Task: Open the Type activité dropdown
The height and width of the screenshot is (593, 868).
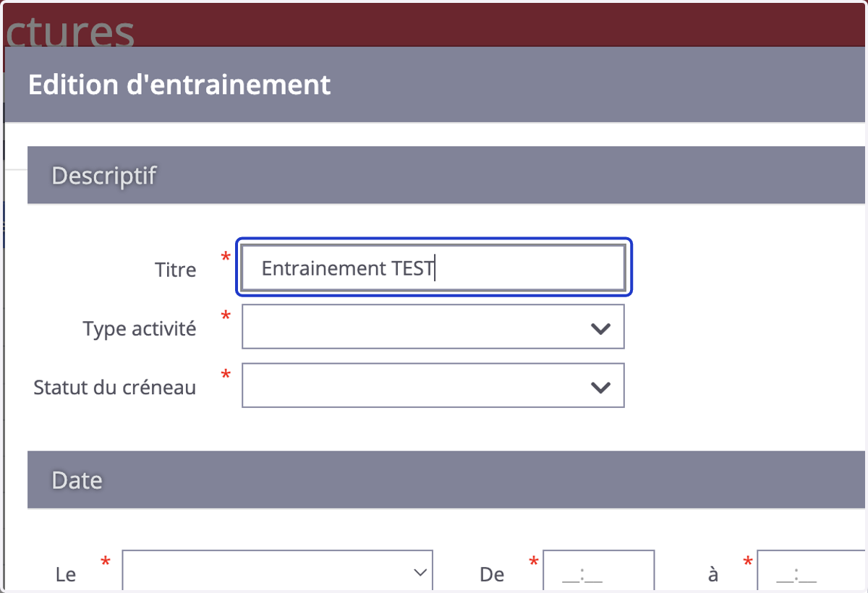Action: tap(433, 327)
